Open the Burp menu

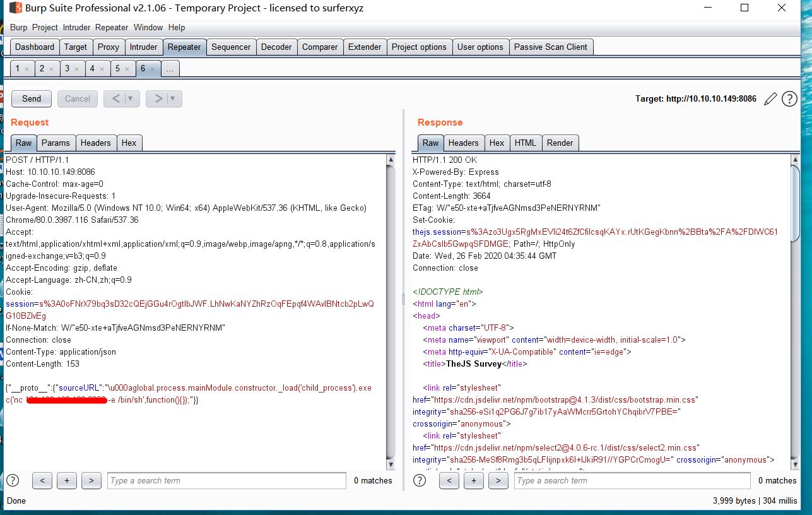19,27
